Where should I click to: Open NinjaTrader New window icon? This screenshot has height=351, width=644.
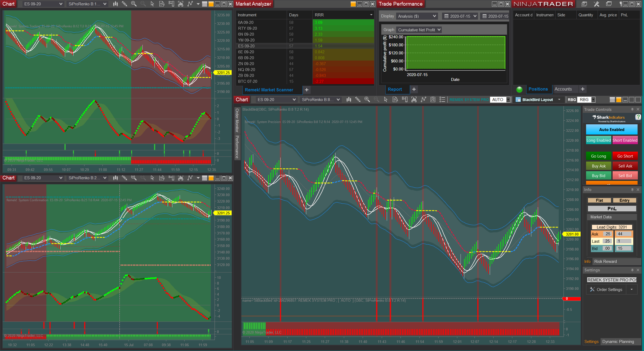click(x=584, y=4)
